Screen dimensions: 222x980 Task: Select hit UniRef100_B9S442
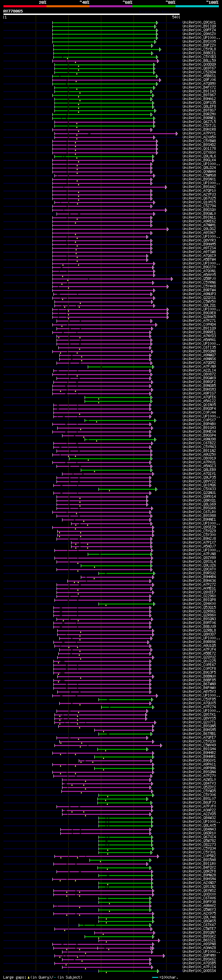pos(199,187)
